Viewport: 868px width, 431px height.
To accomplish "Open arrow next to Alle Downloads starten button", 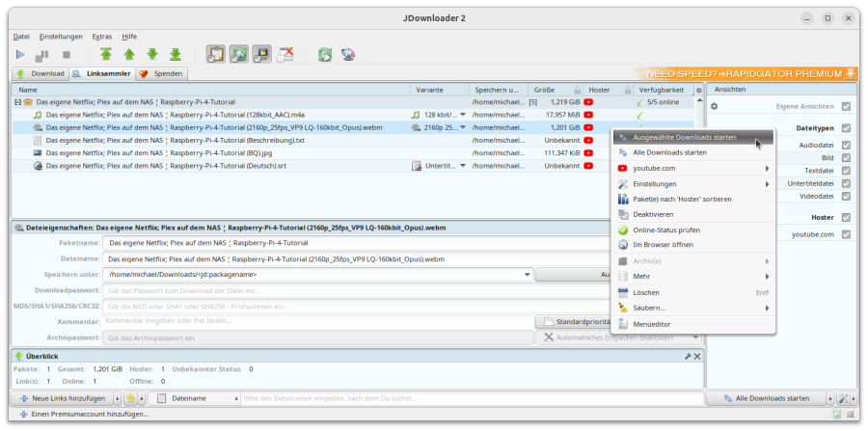I will pyautogui.click(x=829, y=398).
